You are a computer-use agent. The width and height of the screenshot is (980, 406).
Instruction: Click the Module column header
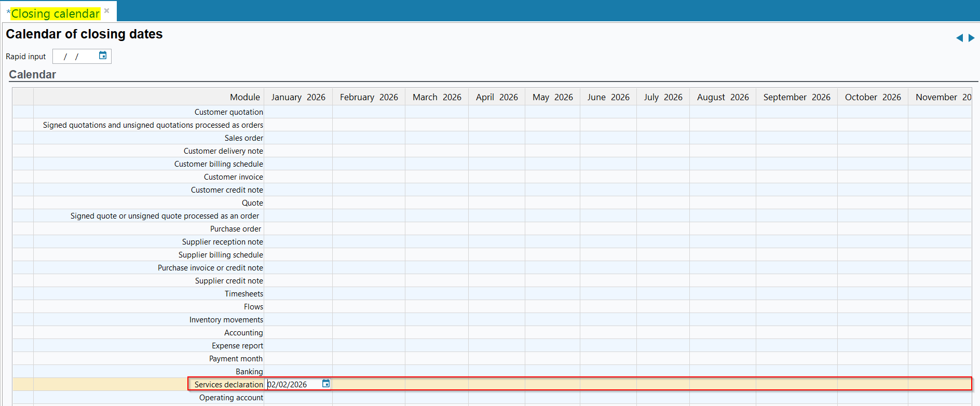point(244,97)
